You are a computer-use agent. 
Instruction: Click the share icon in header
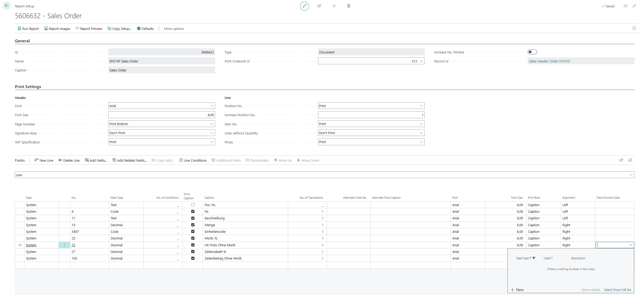coord(319,6)
